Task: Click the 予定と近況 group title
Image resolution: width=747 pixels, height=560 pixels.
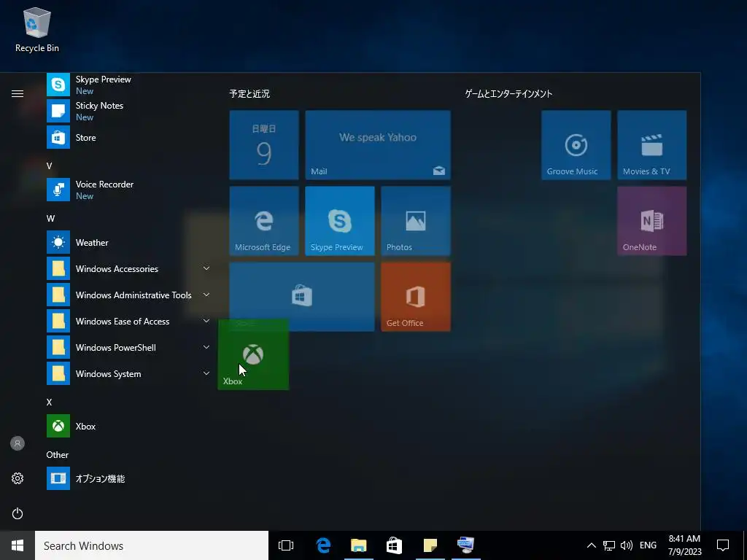Action: tap(249, 94)
